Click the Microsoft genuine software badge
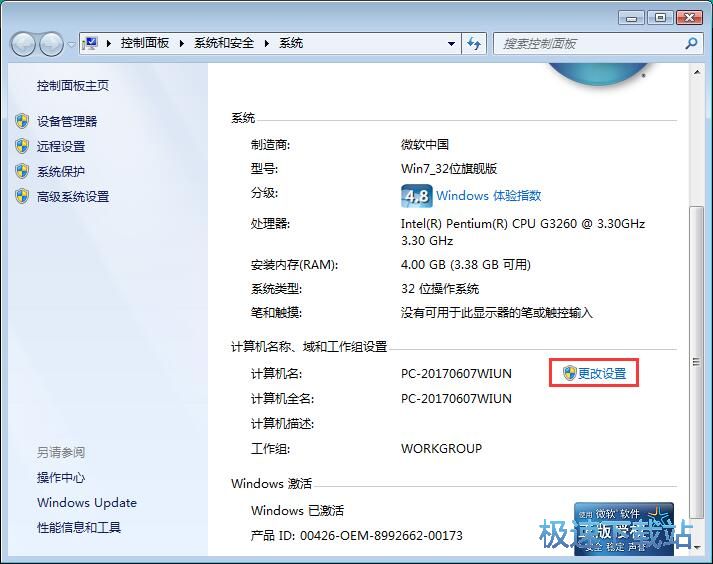713x564 pixels. (x=623, y=529)
